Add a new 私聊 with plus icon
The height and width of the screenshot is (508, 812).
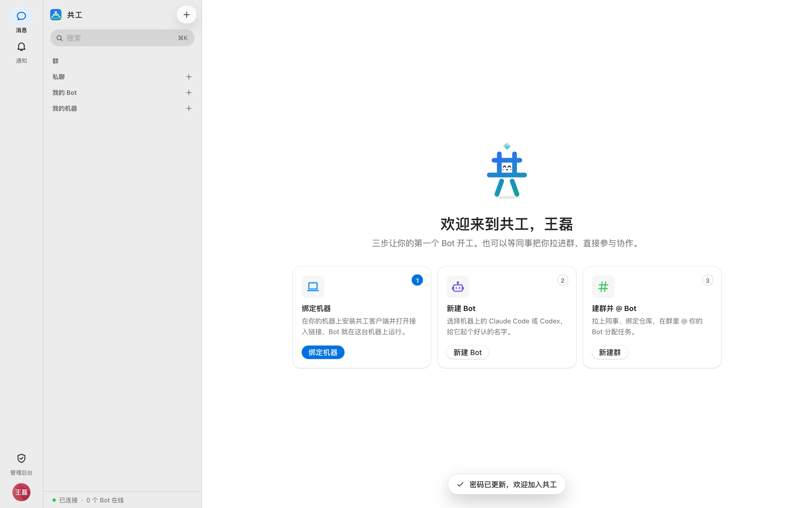189,77
